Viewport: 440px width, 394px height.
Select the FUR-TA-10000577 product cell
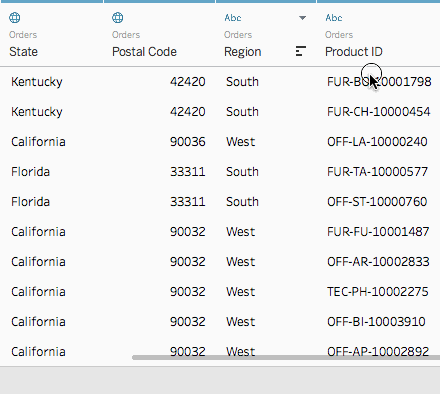click(377, 172)
